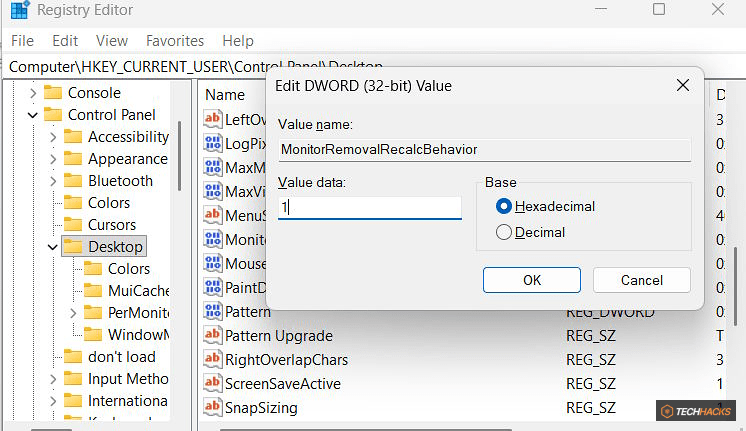The image size is (746, 431).
Task: Open the View menu
Action: (x=112, y=41)
